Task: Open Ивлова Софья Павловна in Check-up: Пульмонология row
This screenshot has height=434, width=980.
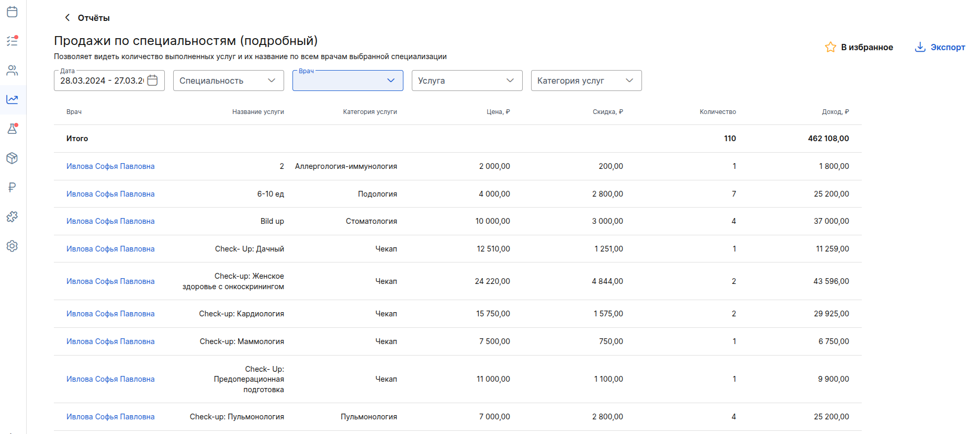Action: (x=110, y=417)
